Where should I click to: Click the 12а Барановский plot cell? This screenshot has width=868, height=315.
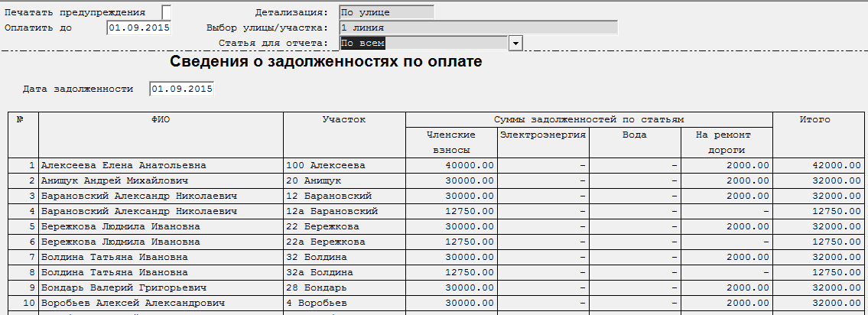coord(344,211)
